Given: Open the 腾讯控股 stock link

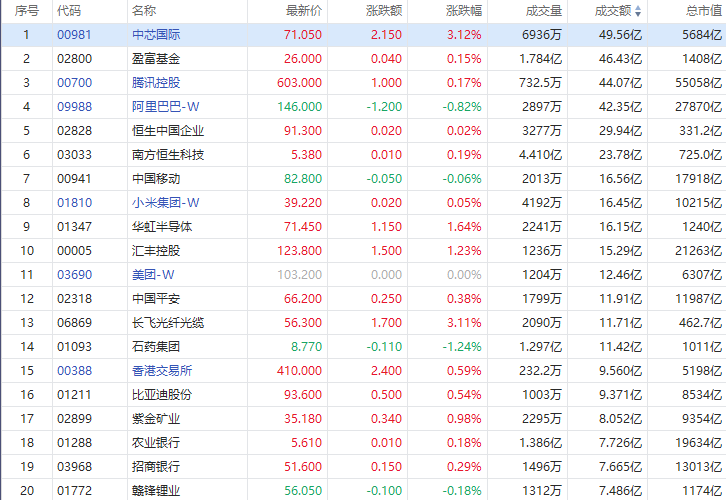Looking at the screenshot, I should tap(156, 83).
